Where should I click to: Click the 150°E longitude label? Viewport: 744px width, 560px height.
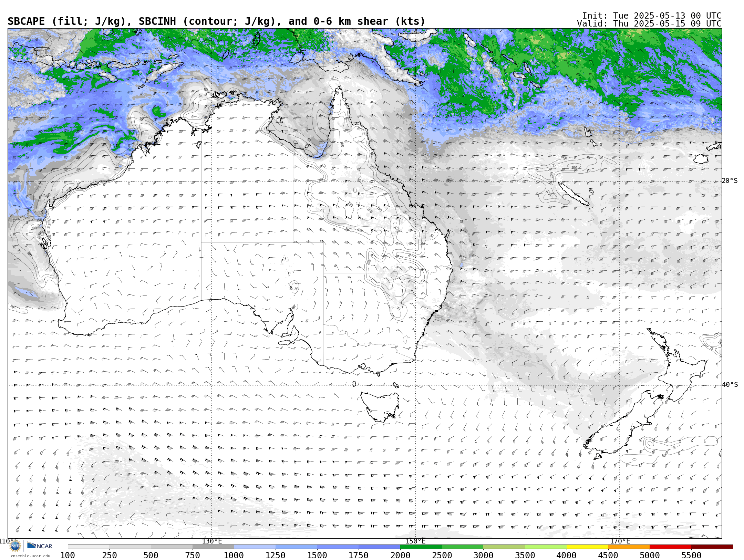pyautogui.click(x=415, y=541)
